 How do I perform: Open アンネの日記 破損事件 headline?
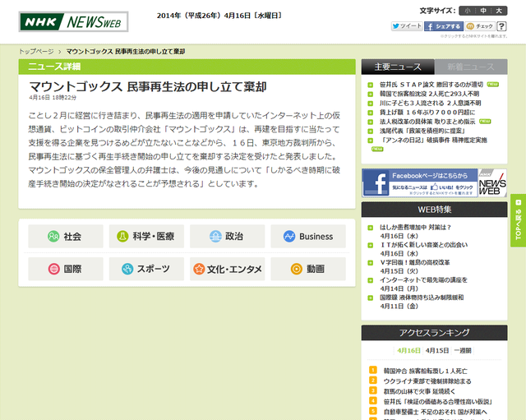tap(433, 140)
